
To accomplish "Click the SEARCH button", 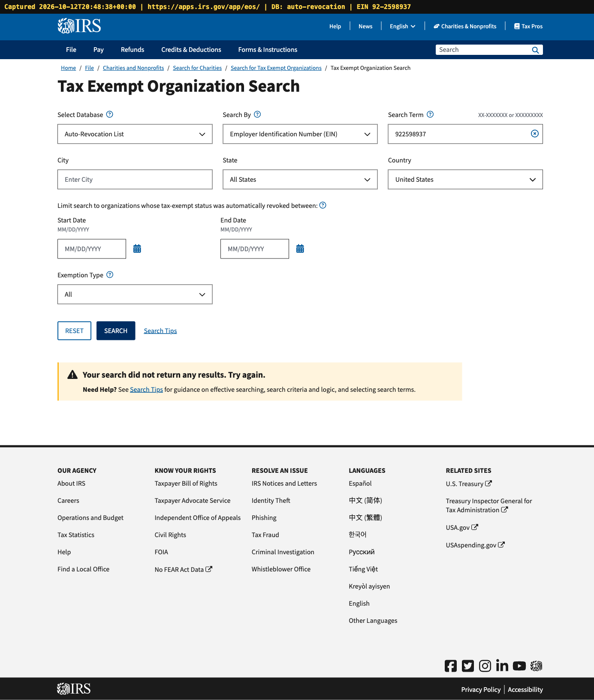I will coord(116,330).
